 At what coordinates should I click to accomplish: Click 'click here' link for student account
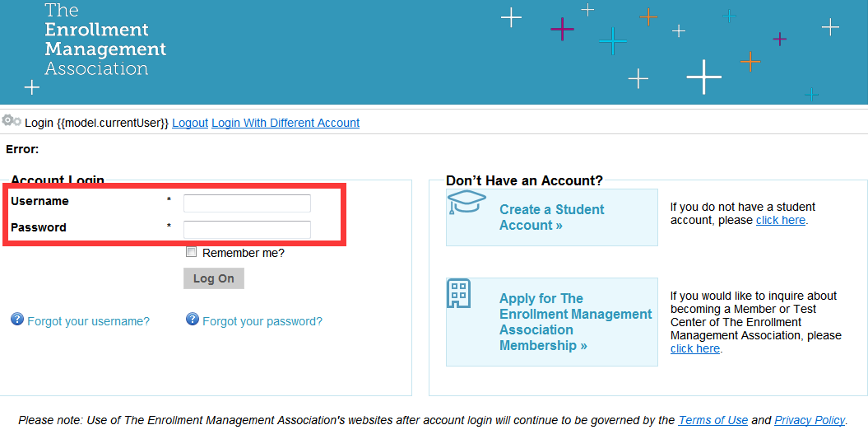tap(781, 220)
